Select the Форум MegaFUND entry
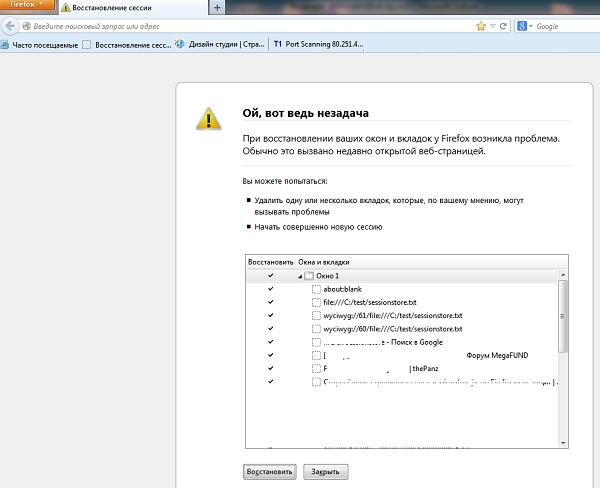This screenshot has height=488, width=600. 426,356
